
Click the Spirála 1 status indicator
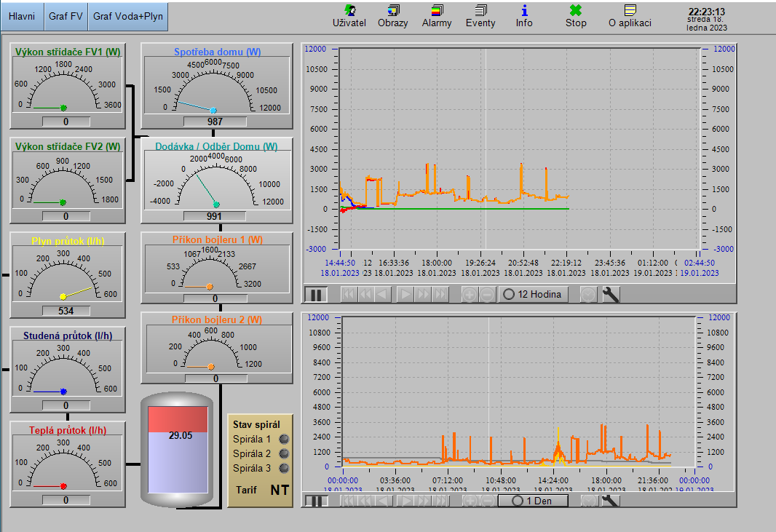coord(284,439)
